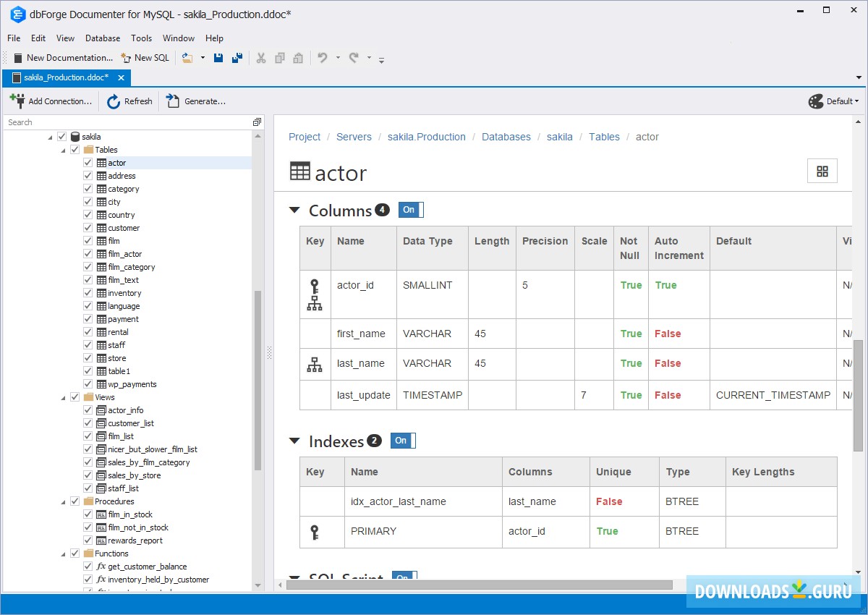Image resolution: width=868 pixels, height=615 pixels.
Task: Open the Tables breadcrumb link
Action: click(604, 136)
